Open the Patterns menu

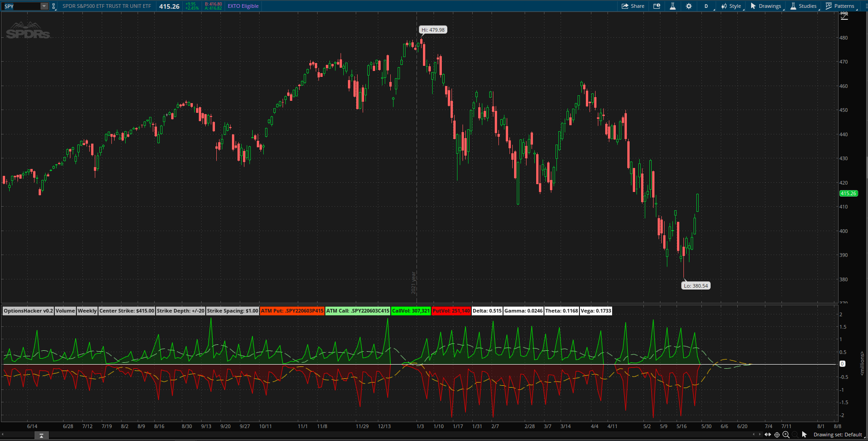coord(840,6)
